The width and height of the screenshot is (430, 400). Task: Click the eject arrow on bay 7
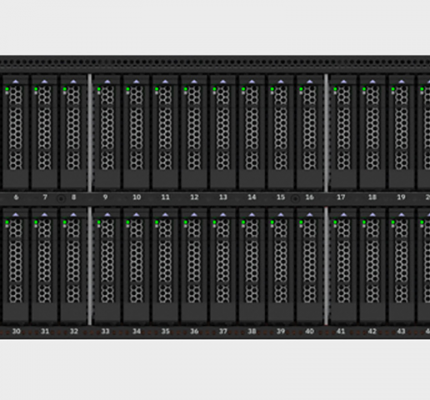[45, 81]
